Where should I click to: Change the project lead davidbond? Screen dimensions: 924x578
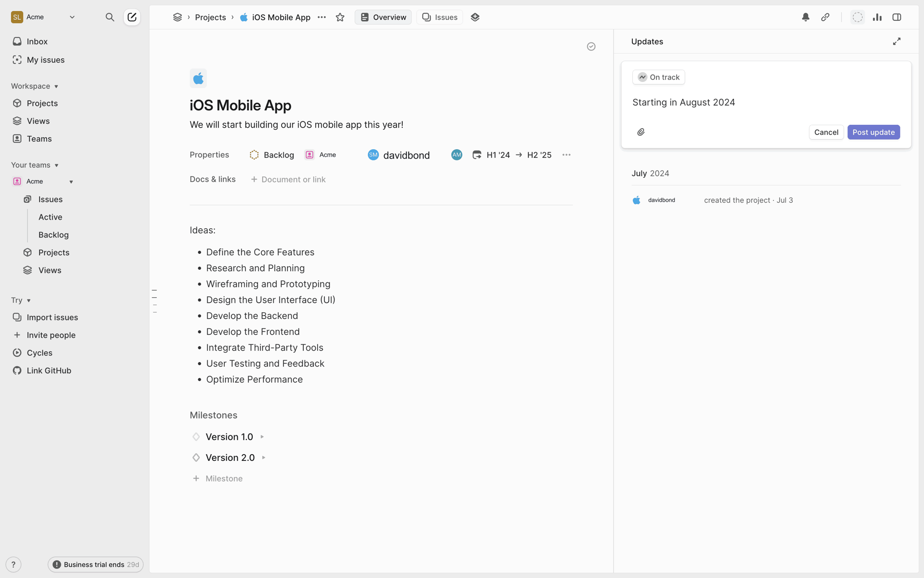pos(399,155)
